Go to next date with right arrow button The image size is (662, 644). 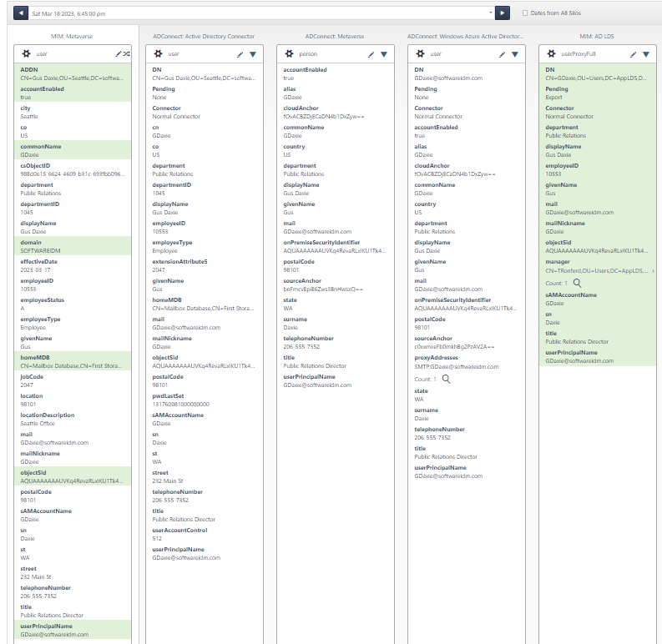click(502, 13)
